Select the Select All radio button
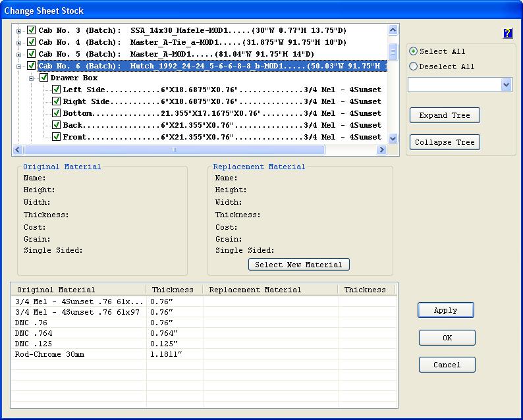 (414, 51)
